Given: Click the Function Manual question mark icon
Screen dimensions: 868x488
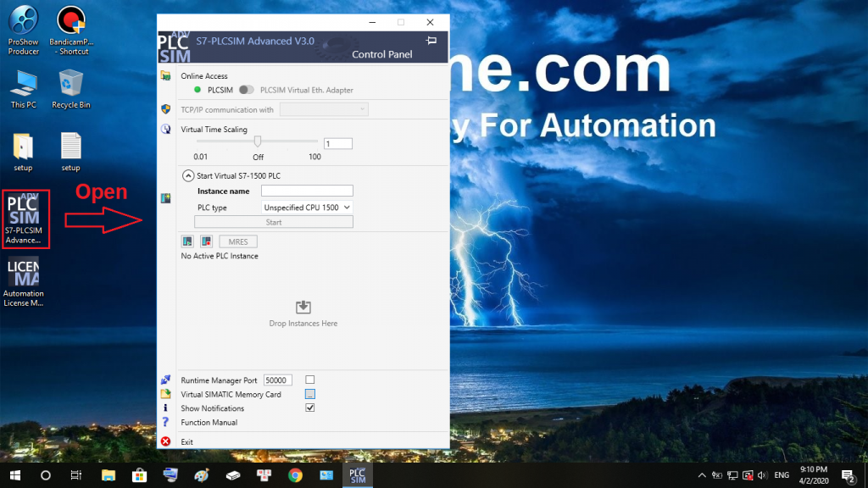Looking at the screenshot, I should pos(165,422).
